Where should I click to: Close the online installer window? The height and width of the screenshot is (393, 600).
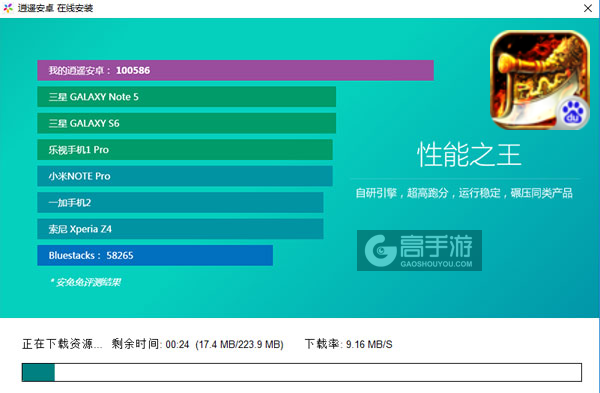588,8
